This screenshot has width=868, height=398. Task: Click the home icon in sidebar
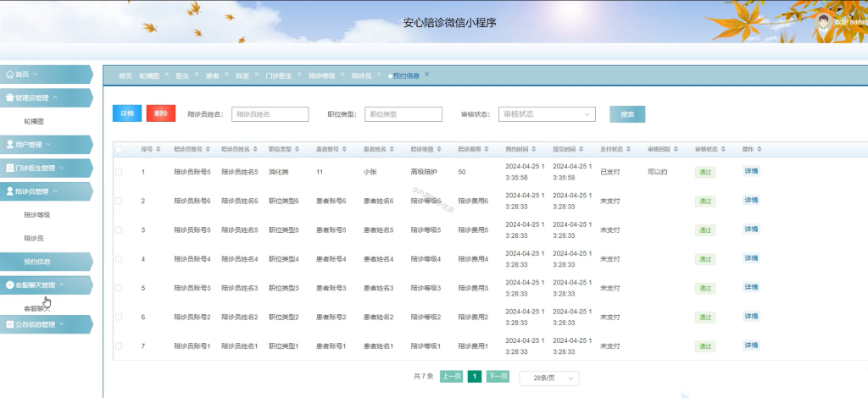click(x=9, y=74)
